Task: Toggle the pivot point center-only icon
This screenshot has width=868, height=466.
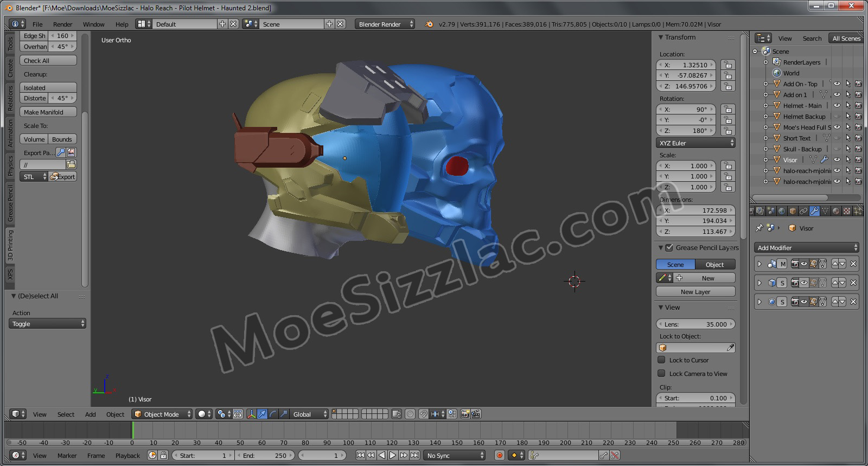Action: [238, 414]
